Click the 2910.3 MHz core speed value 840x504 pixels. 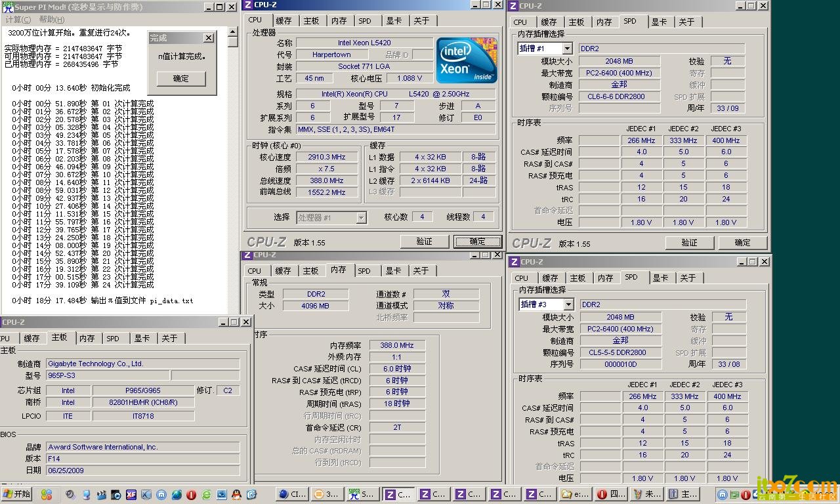326,157
